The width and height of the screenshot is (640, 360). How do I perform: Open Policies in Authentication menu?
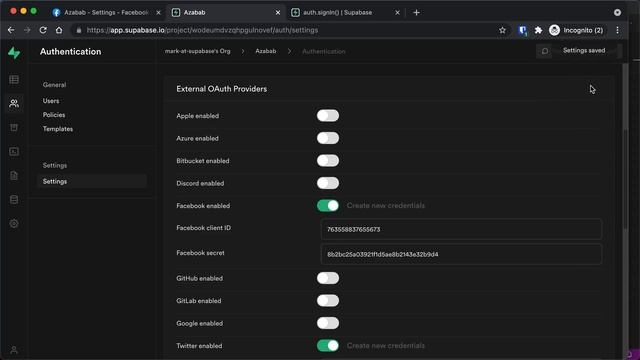54,115
